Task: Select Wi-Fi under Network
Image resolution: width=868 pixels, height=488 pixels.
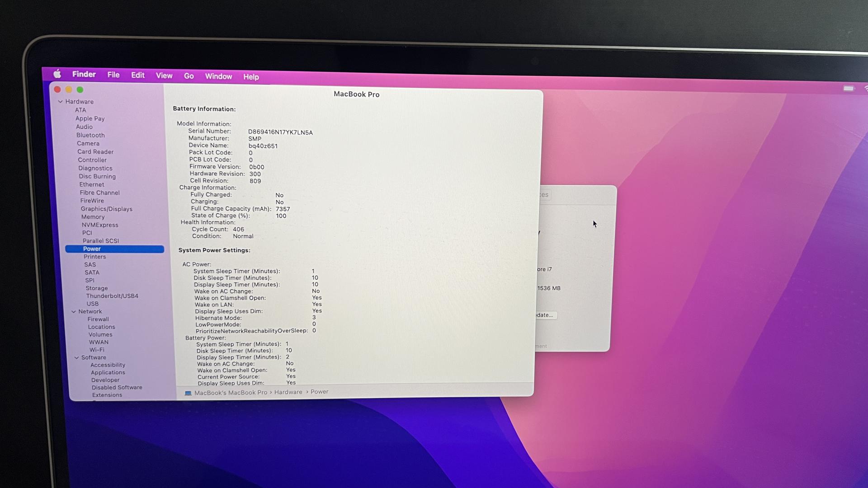Action: tap(97, 350)
